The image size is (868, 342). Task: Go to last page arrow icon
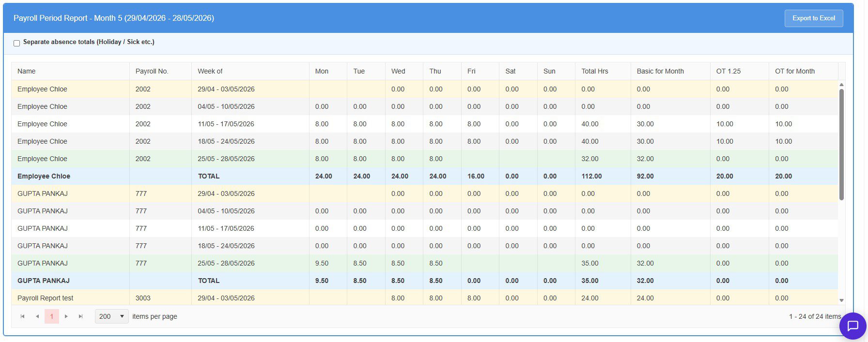click(x=81, y=316)
